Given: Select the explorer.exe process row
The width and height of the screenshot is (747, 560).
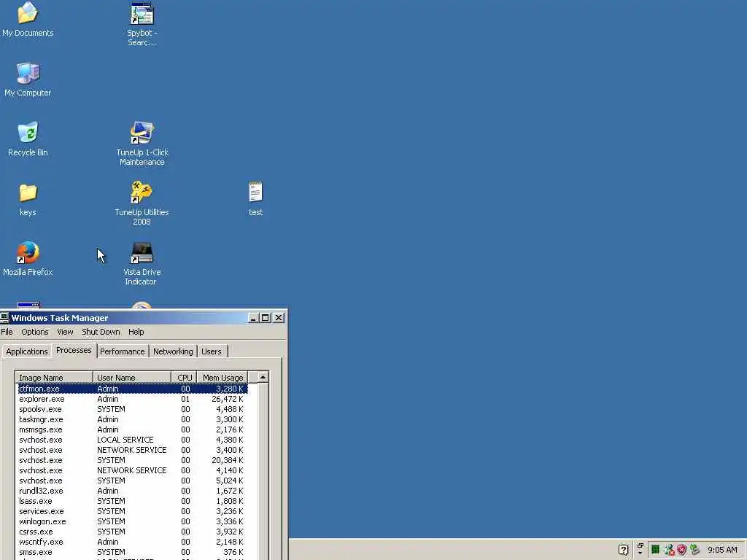Looking at the screenshot, I should click(x=132, y=399).
